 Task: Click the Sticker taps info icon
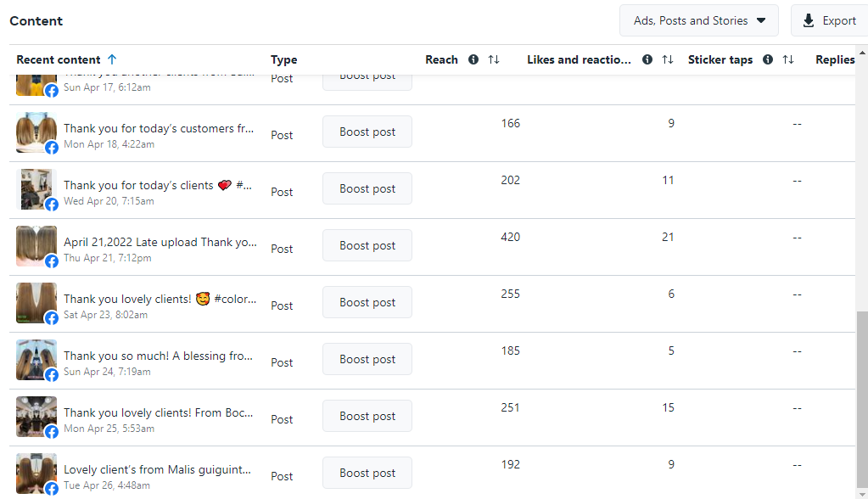pos(768,59)
